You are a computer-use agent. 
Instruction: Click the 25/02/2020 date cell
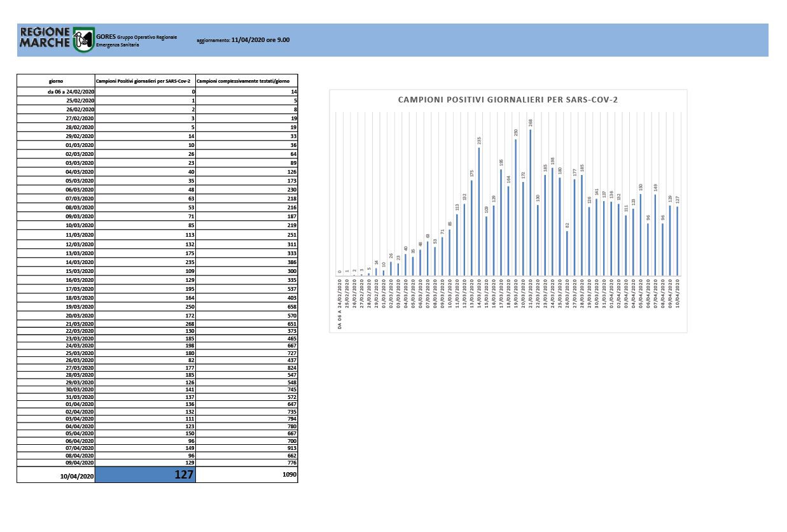click(55, 101)
